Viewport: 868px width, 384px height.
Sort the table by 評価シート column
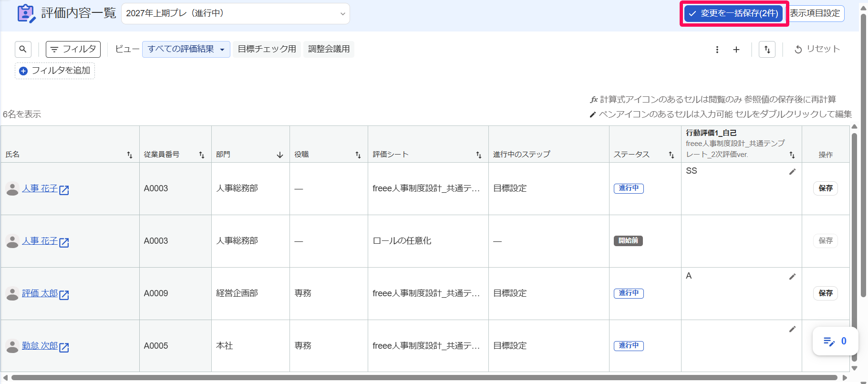click(479, 155)
